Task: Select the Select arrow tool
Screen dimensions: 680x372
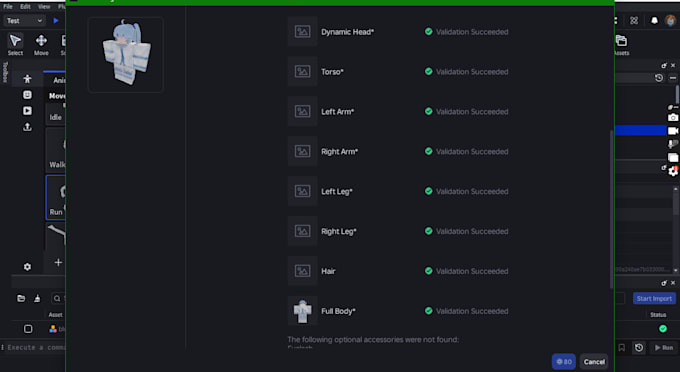Action: (x=15, y=44)
